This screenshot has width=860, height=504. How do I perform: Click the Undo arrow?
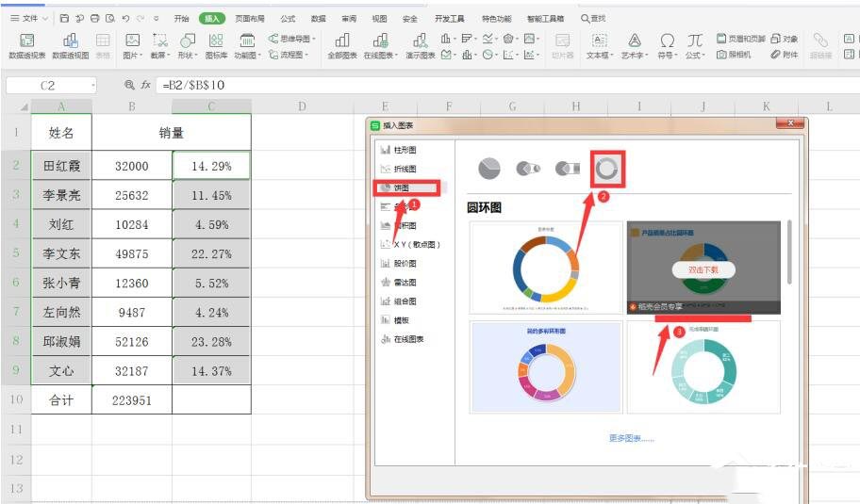point(125,18)
